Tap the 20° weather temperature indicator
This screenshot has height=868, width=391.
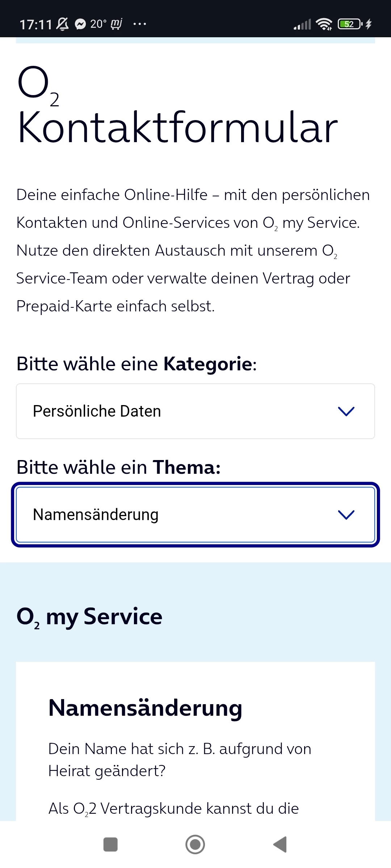[x=98, y=24]
